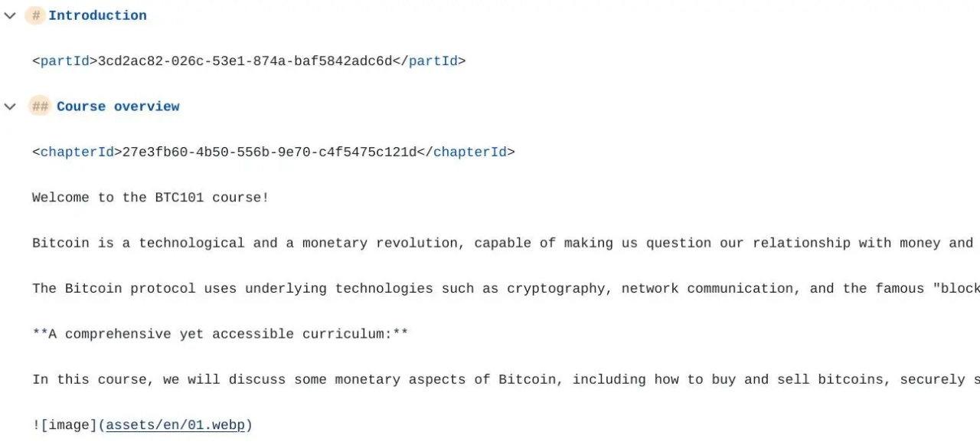Click the Course overview heading text
Image resolution: width=980 pixels, height=442 pixels.
click(118, 106)
